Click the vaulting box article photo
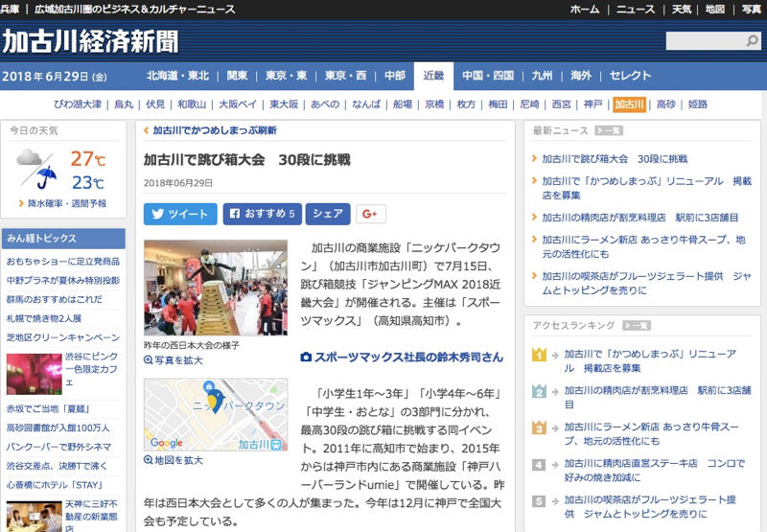The height and width of the screenshot is (532, 767). point(216,288)
